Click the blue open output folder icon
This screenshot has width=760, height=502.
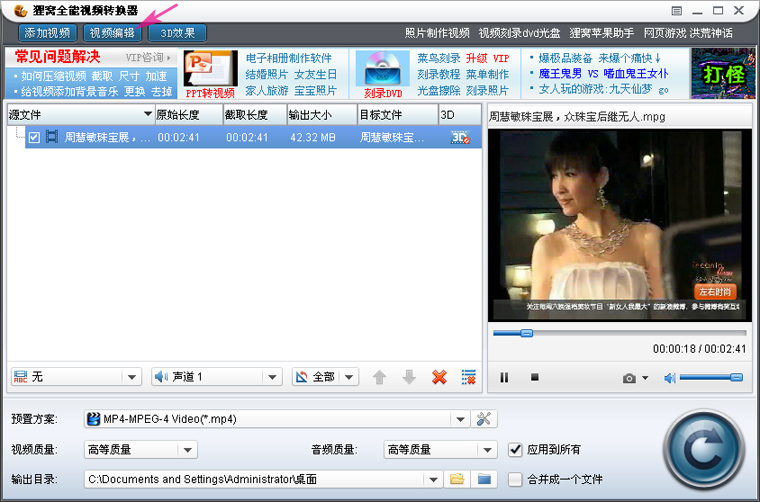pos(484,480)
